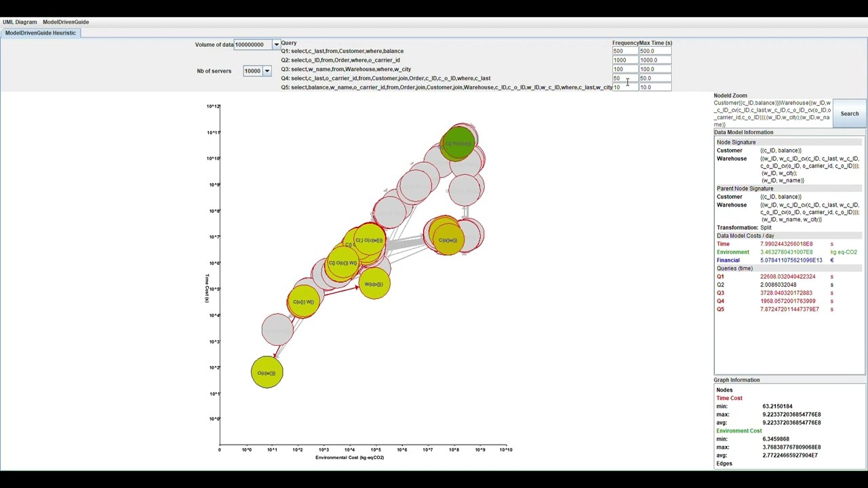Click the Q5 time value 7.872472011447379E7

coord(789,309)
